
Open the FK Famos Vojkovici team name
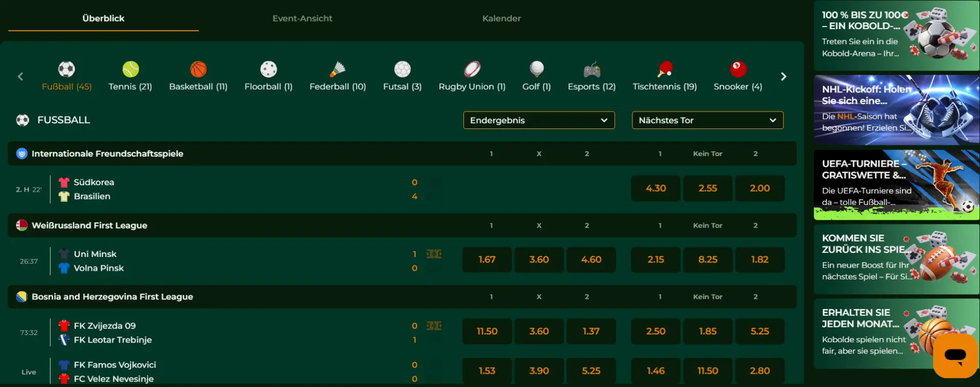[x=115, y=365]
